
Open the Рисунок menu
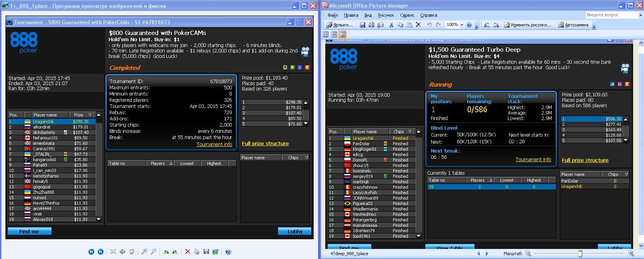(386, 15)
